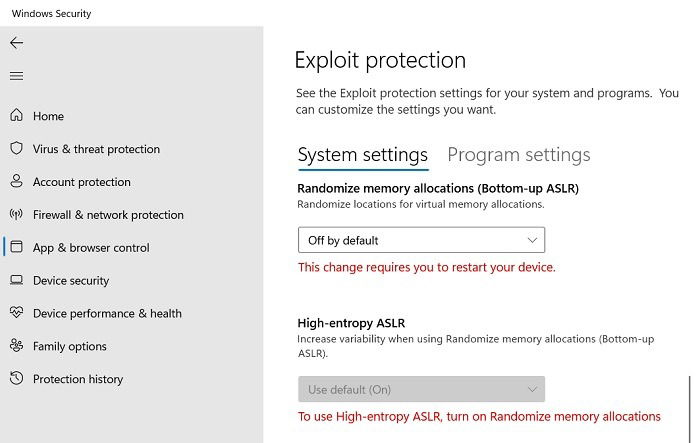Image resolution: width=700 pixels, height=443 pixels.
Task: Navigate to Family options label
Action: 70,347
